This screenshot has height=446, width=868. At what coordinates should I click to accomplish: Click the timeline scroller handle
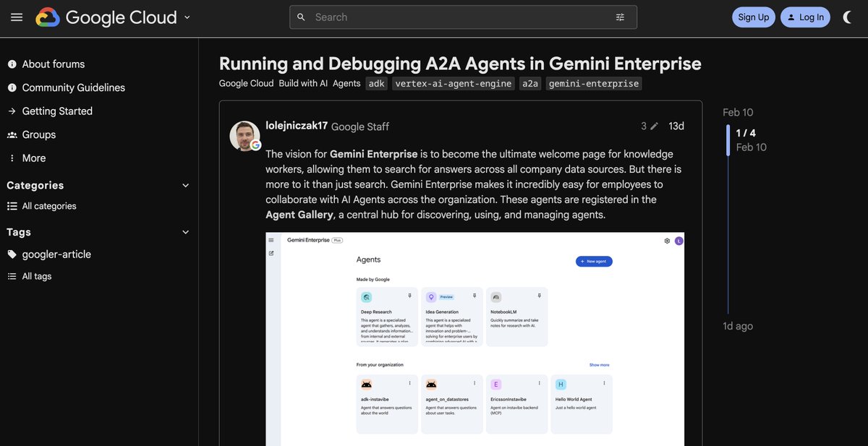click(x=728, y=140)
